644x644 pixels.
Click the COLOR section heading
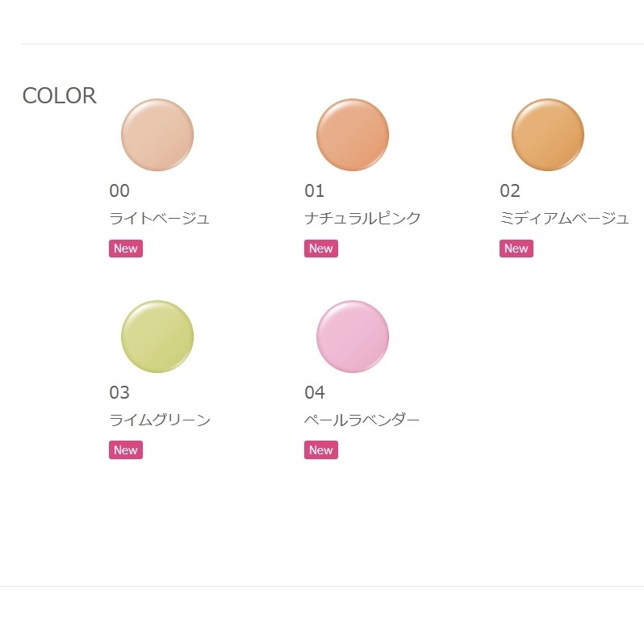pyautogui.click(x=59, y=96)
